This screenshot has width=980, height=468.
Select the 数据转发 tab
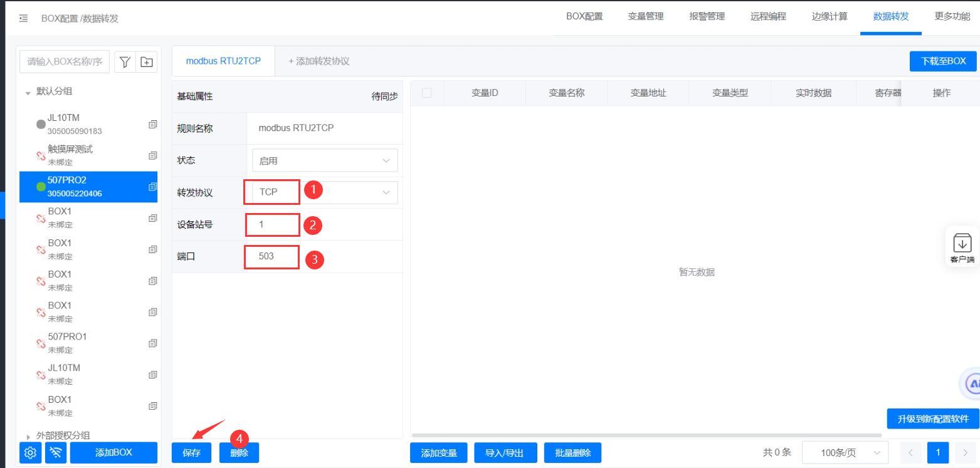click(x=891, y=17)
